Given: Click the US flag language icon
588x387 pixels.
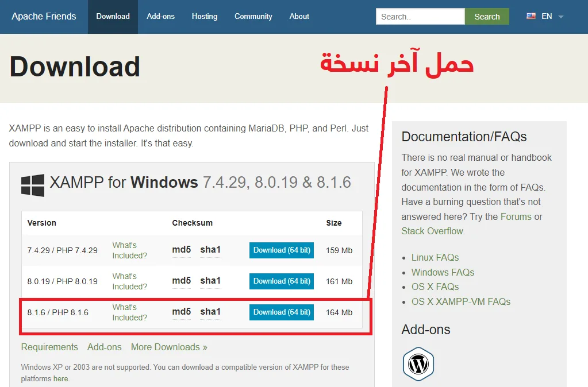Looking at the screenshot, I should [531, 16].
